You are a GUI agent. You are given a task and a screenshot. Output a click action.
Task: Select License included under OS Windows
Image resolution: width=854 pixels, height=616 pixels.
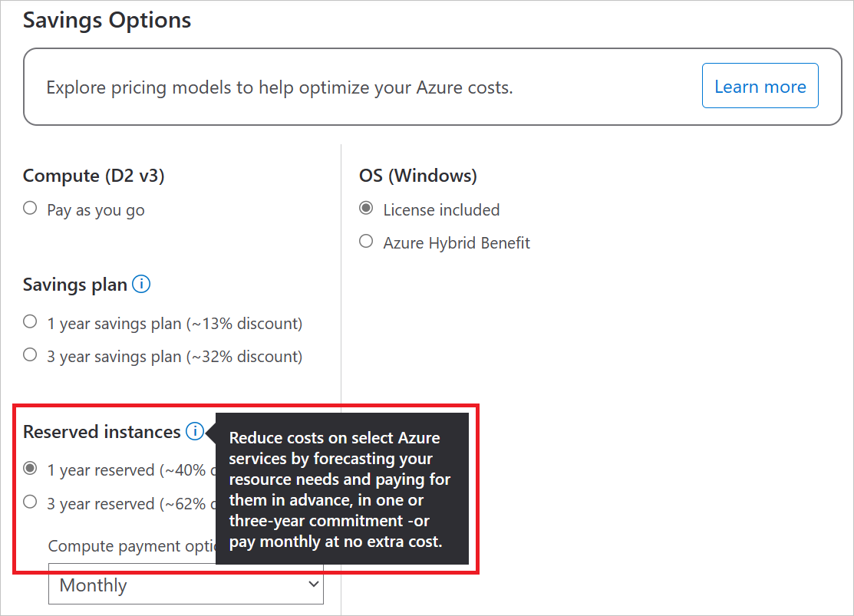[x=366, y=207]
